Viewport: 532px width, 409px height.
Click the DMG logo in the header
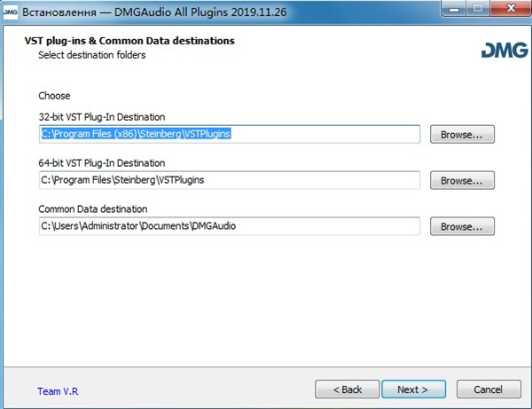pos(505,50)
